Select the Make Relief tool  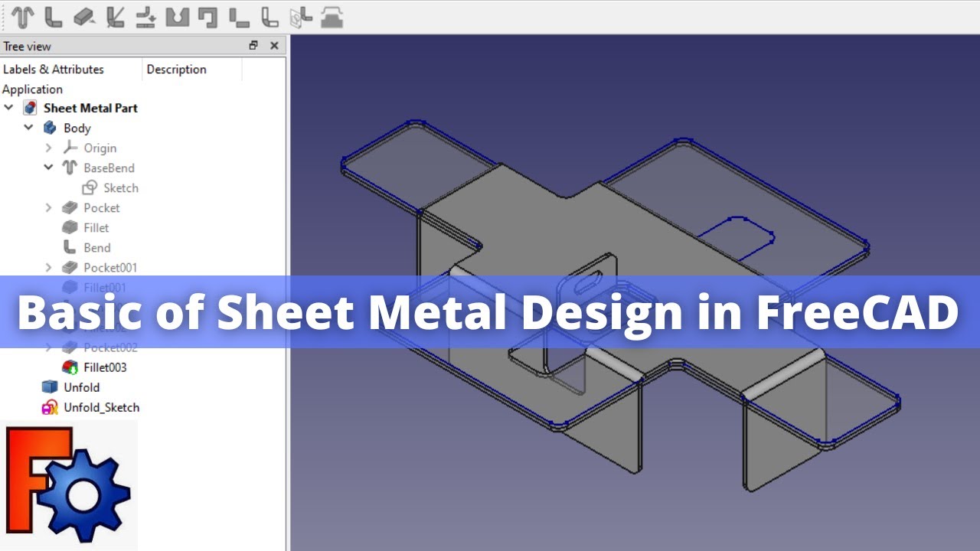208,16
